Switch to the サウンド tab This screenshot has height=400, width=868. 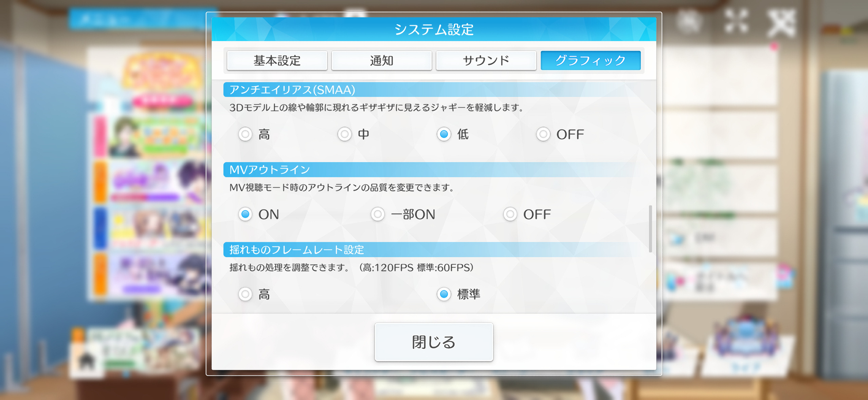pyautogui.click(x=486, y=60)
